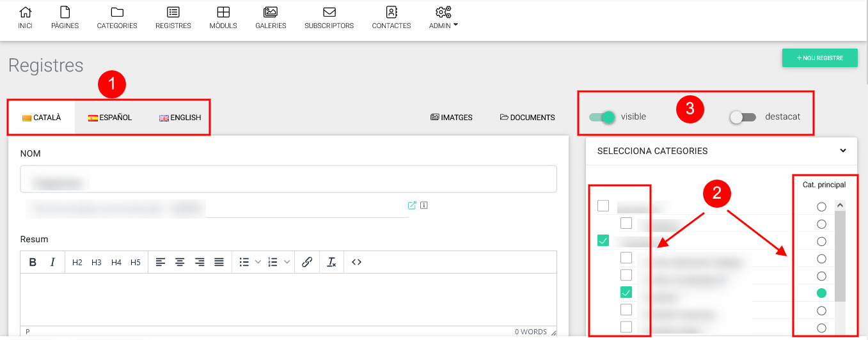This screenshot has width=868, height=340.
Task: Turn off the visible toggle
Action: point(602,117)
